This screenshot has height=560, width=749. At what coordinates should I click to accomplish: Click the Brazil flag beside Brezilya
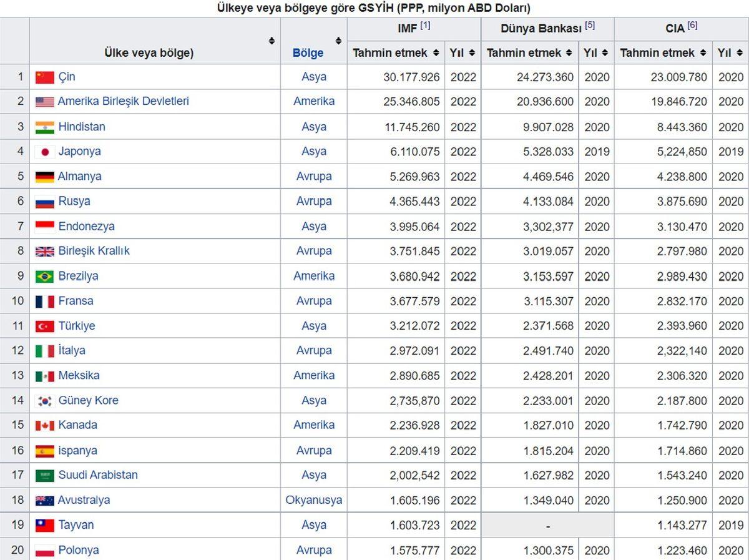(44, 277)
